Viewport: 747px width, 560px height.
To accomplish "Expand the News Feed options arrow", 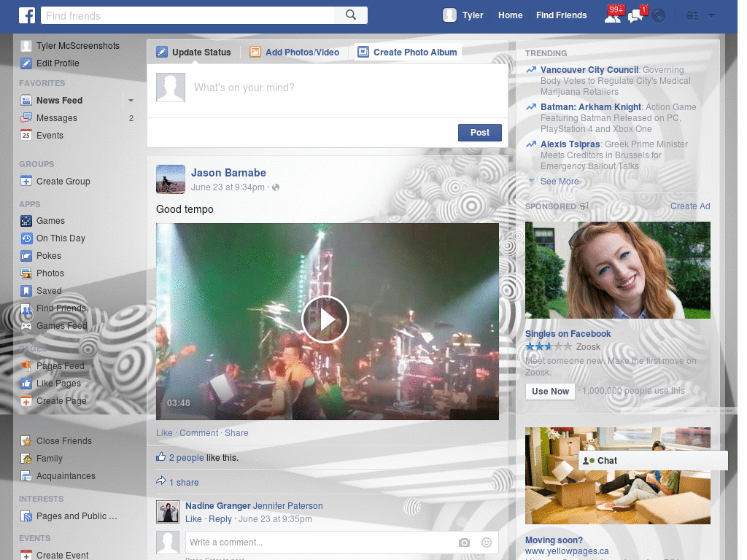I will [131, 100].
